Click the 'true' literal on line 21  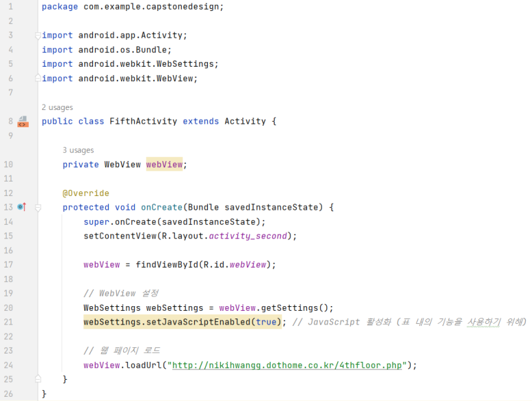click(x=266, y=322)
